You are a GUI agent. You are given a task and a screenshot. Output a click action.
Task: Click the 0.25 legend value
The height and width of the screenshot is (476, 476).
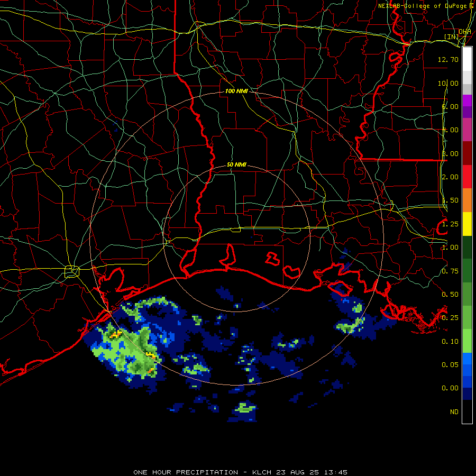(x=450, y=318)
